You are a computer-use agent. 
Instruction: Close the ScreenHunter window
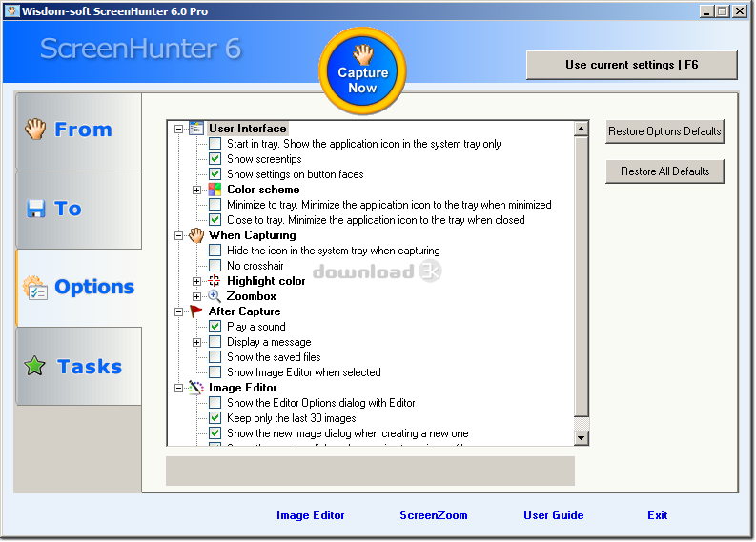point(740,11)
